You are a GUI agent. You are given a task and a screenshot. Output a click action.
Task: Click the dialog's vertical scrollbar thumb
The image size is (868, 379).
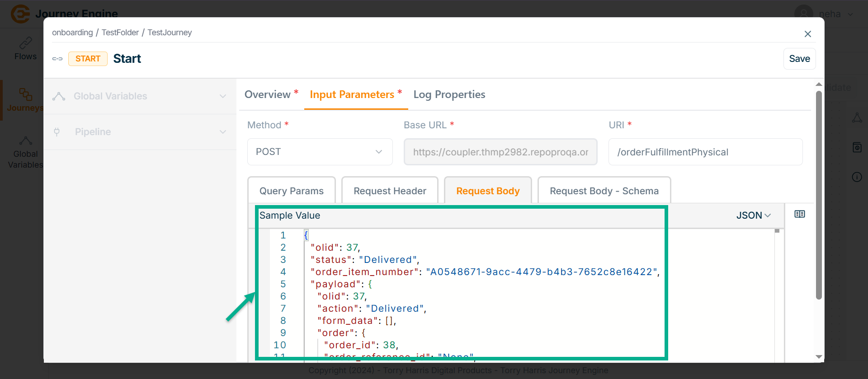(818, 194)
